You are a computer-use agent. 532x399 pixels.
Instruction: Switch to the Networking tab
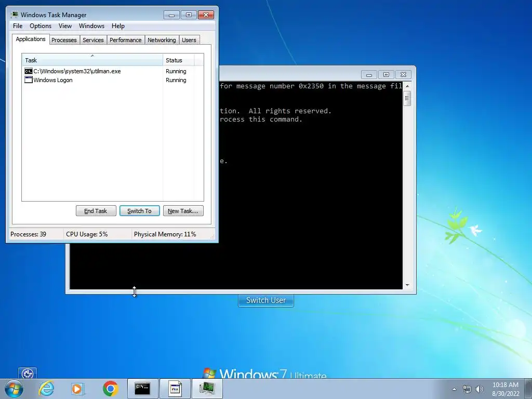(x=162, y=40)
